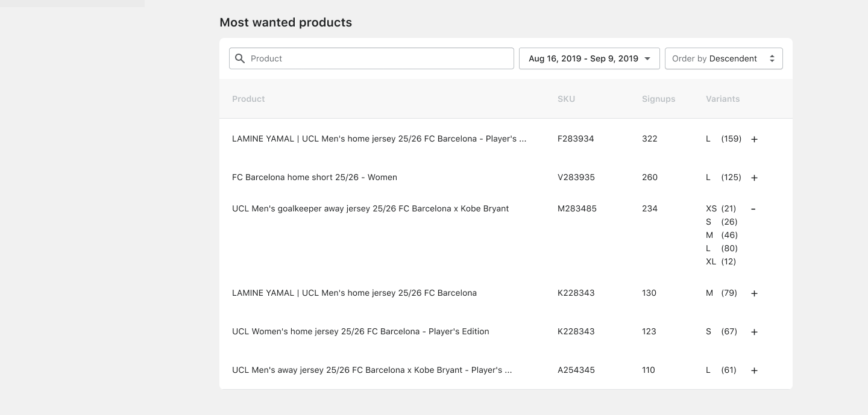Expand variants for row with 130 signups
The width and height of the screenshot is (868, 415).
point(754,293)
